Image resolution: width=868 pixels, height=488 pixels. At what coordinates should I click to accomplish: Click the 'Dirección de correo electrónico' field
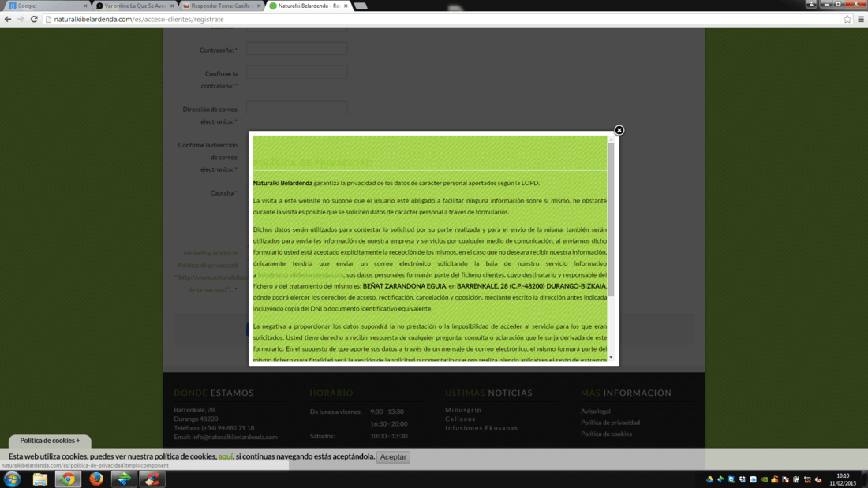click(297, 108)
